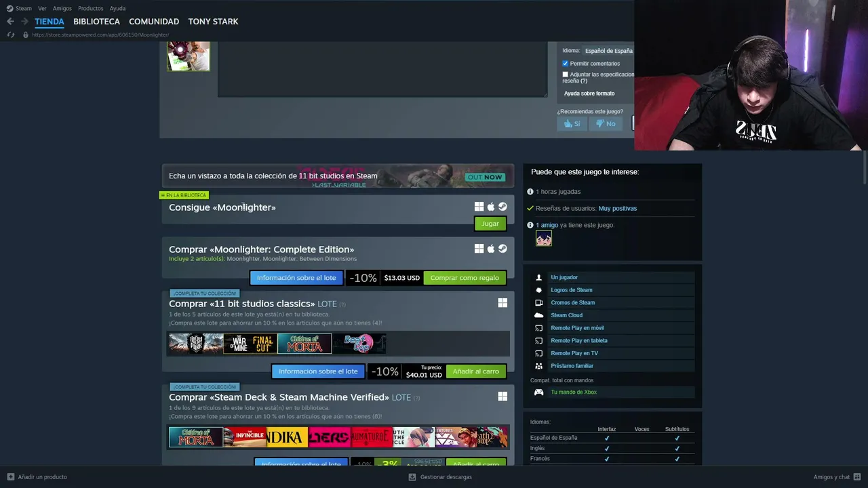Click the Apple icon for Moonlighter Complete Edition
Viewport: 868px width, 488px height.
pyautogui.click(x=491, y=249)
